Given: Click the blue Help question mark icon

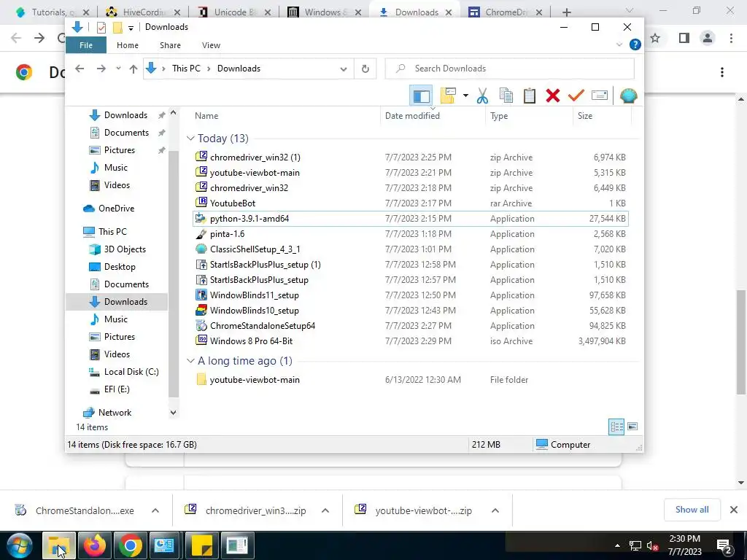Looking at the screenshot, I should coord(635,44).
